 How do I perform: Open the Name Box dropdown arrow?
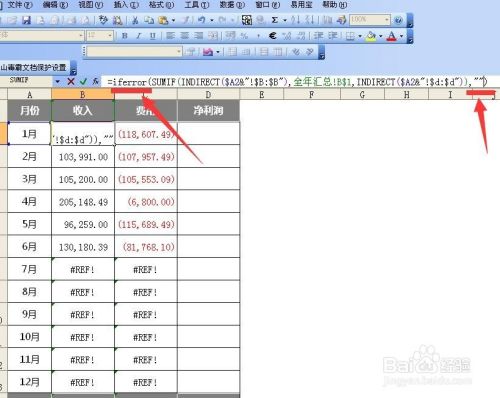tap(58, 81)
